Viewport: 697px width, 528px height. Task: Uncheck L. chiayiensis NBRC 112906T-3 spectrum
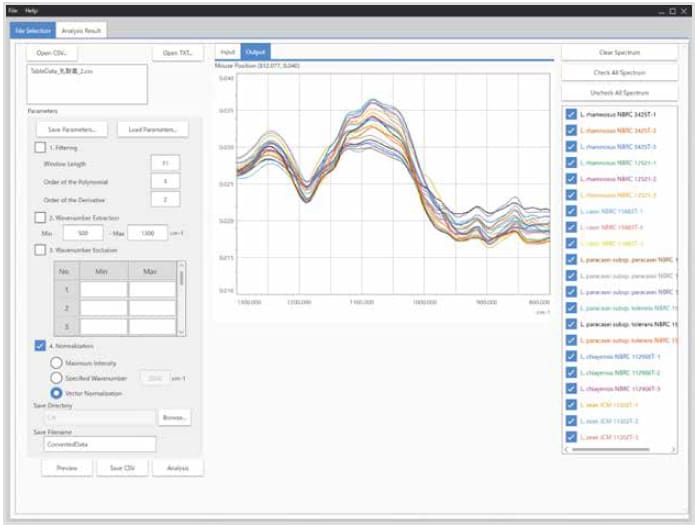pos(571,388)
